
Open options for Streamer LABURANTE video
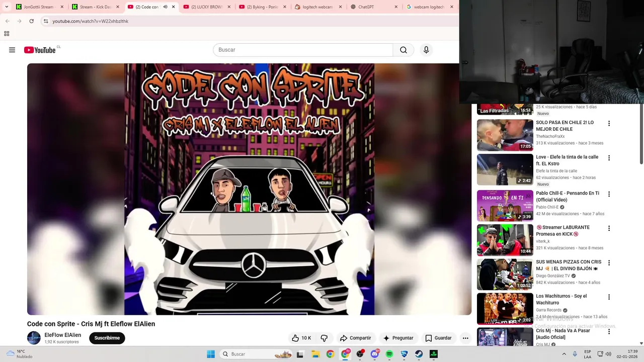point(609,228)
